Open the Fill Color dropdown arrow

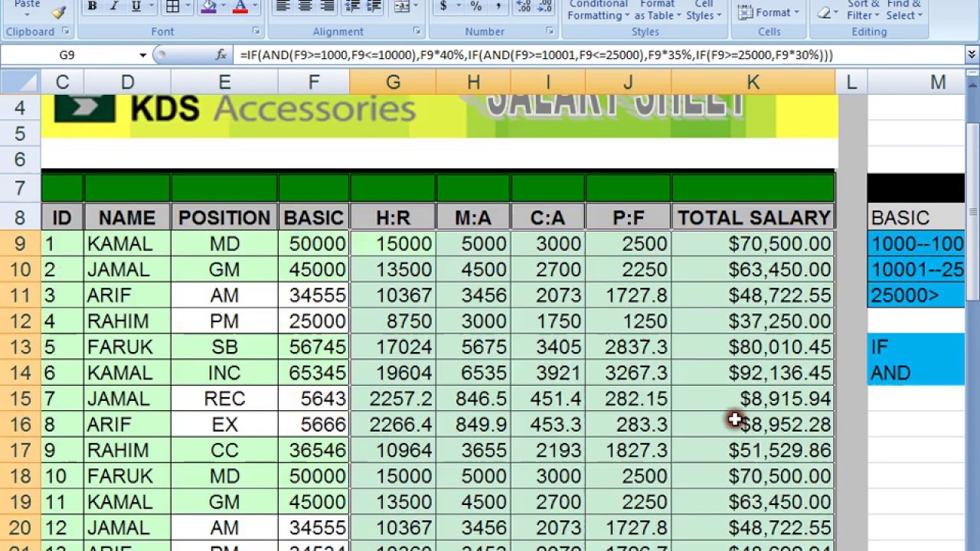[224, 7]
